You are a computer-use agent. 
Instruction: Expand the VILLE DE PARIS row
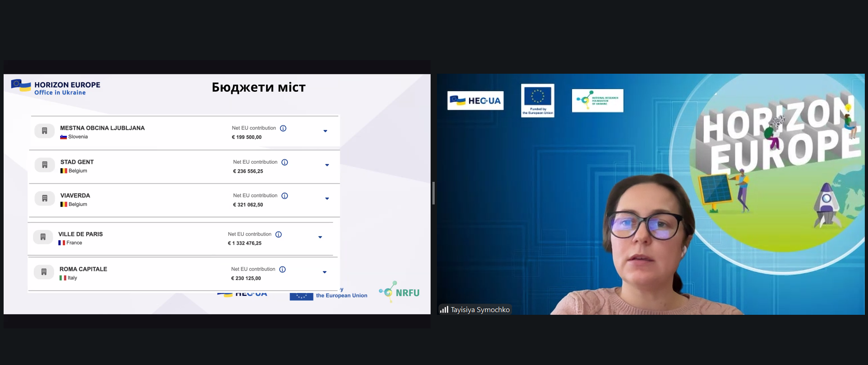click(320, 237)
